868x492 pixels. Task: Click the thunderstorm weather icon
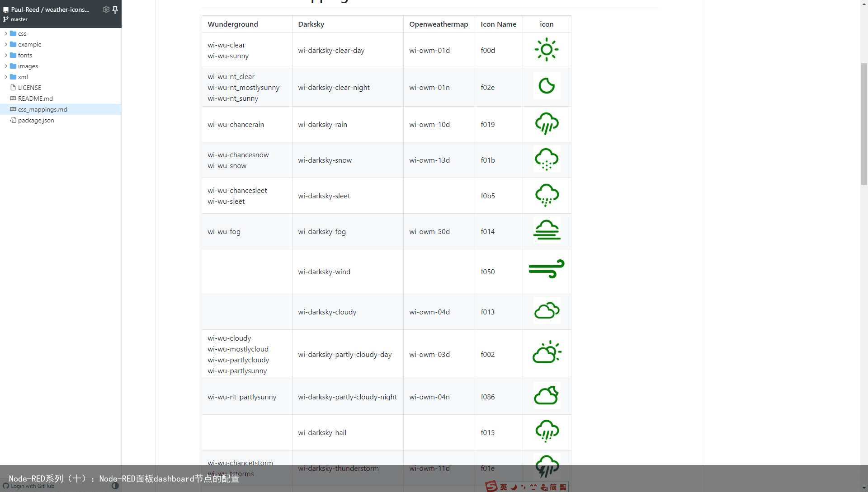click(x=546, y=468)
